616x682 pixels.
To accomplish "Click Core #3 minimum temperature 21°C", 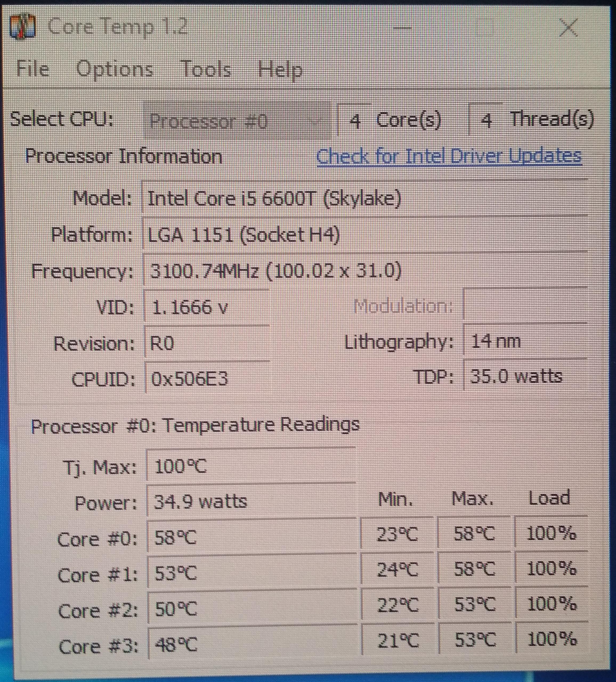I will point(398,640).
